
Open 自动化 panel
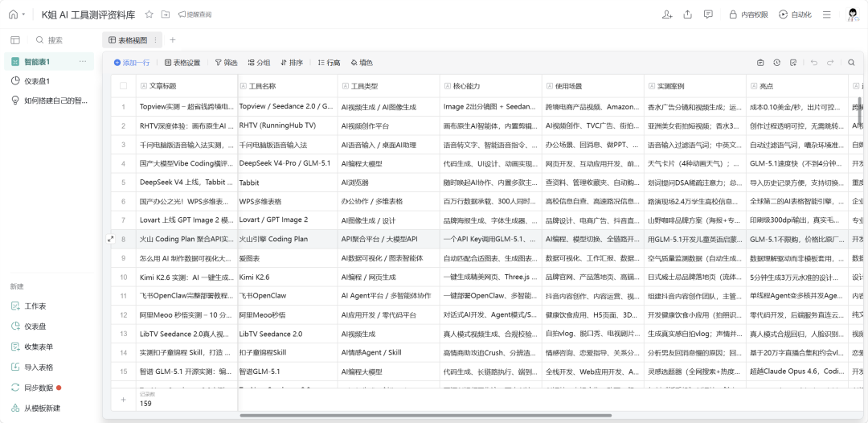click(795, 14)
